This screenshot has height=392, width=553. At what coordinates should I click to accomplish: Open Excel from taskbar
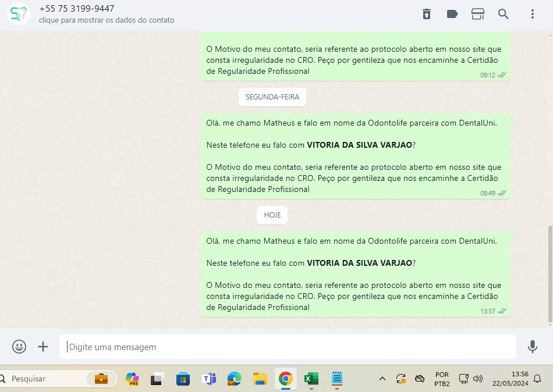point(311,379)
